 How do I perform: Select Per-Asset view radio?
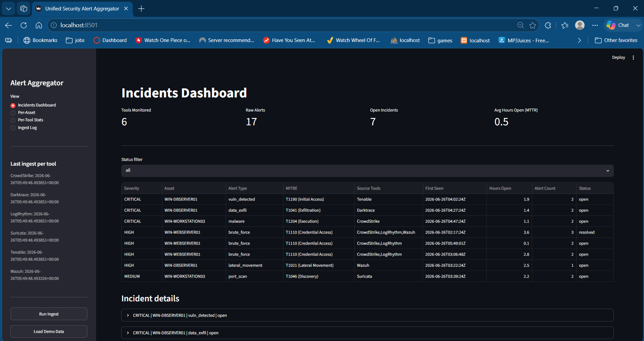(23, 113)
